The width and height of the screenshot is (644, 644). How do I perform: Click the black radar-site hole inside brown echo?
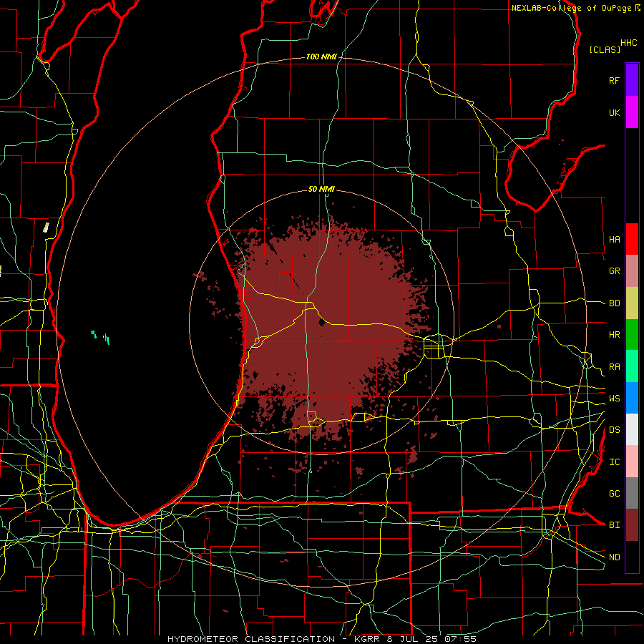pos(321,322)
